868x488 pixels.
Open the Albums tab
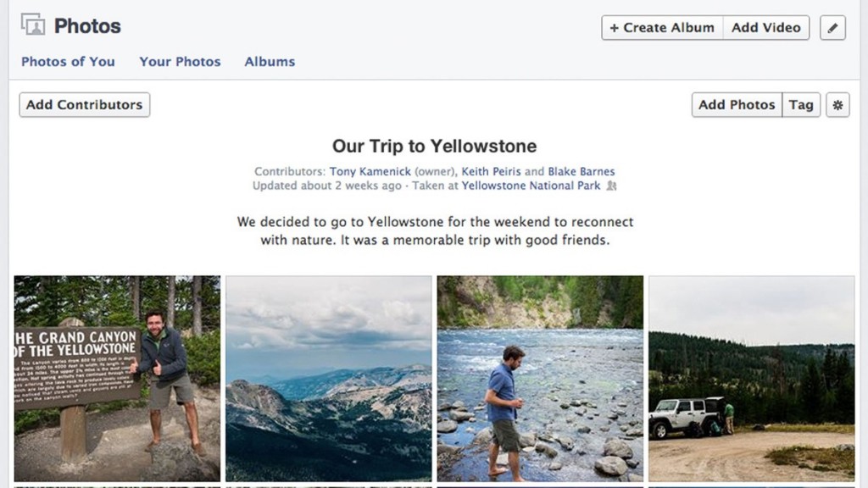[x=269, y=61]
